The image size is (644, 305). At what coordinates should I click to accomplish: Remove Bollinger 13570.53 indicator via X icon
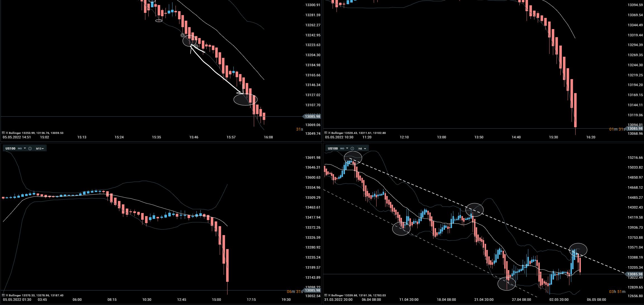[x=7, y=295]
